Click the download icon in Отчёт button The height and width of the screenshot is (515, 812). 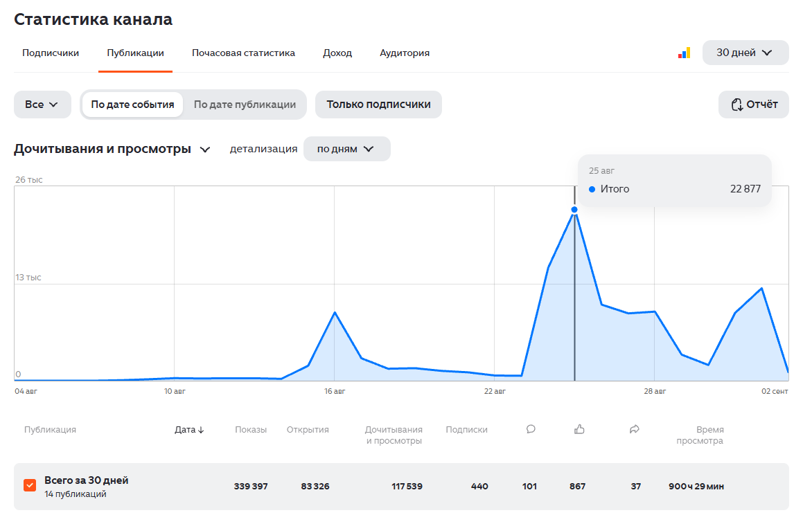tap(736, 105)
